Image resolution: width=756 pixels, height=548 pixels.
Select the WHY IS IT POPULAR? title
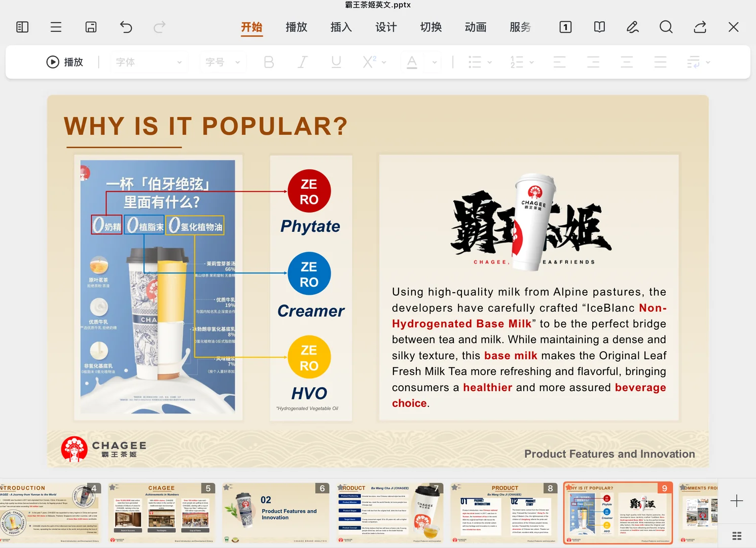[206, 126]
